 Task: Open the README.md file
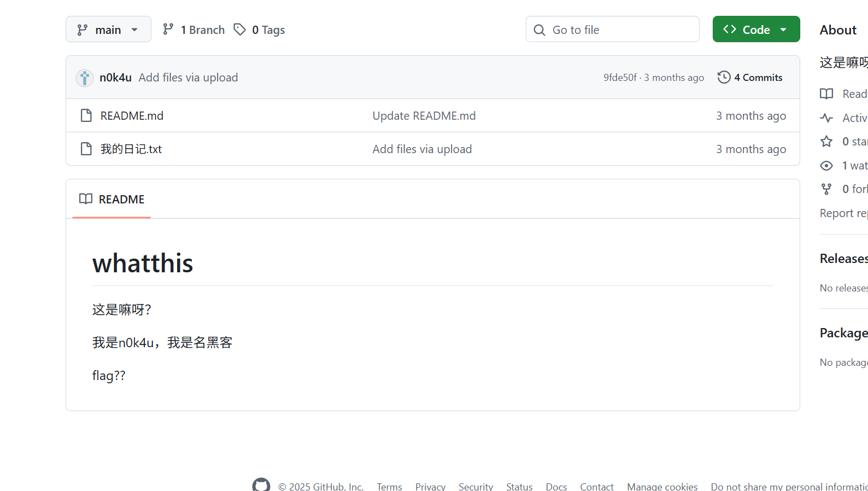(132, 116)
